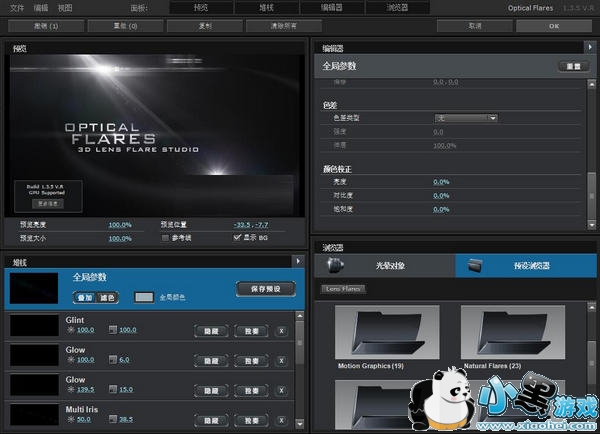600x434 pixels.
Task: Solo the Glint element
Action: click(251, 331)
